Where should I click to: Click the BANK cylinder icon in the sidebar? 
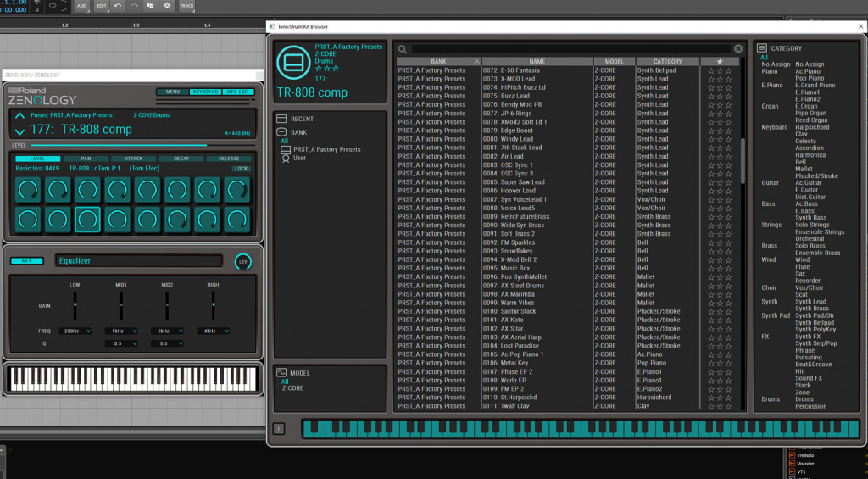[x=281, y=132]
